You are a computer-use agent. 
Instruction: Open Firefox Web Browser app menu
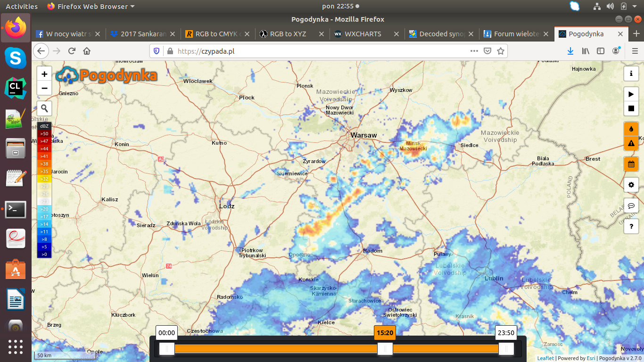pos(91,6)
